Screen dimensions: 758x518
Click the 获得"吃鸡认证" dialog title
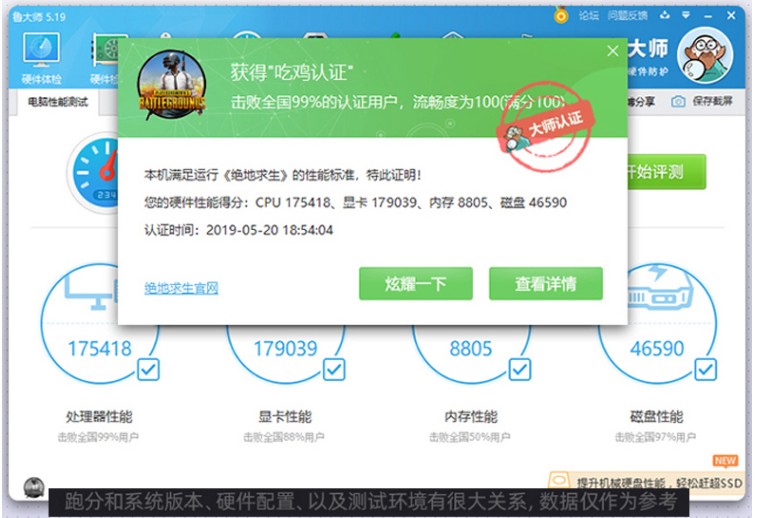[x=292, y=72]
